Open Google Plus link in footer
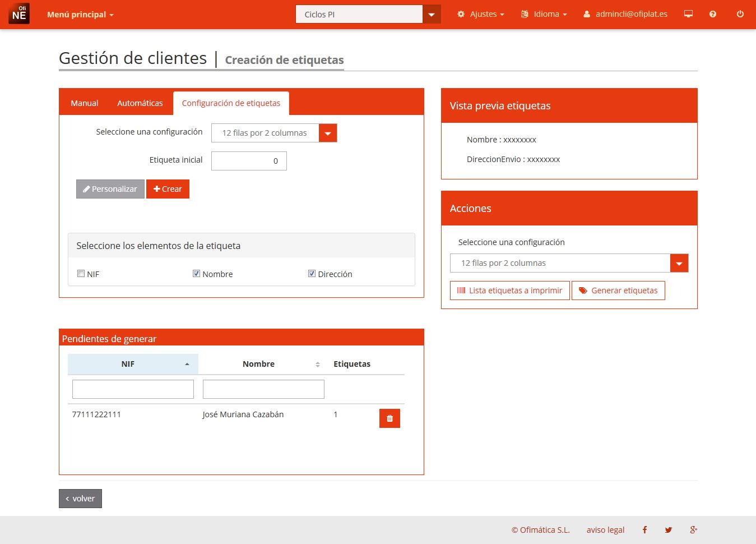This screenshot has height=544, width=756. (x=693, y=529)
